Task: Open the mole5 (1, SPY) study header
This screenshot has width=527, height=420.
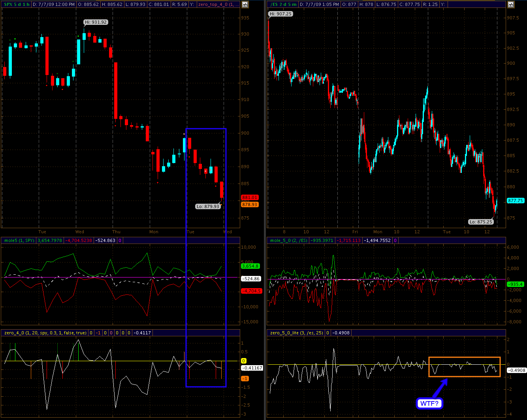Action: 19,240
